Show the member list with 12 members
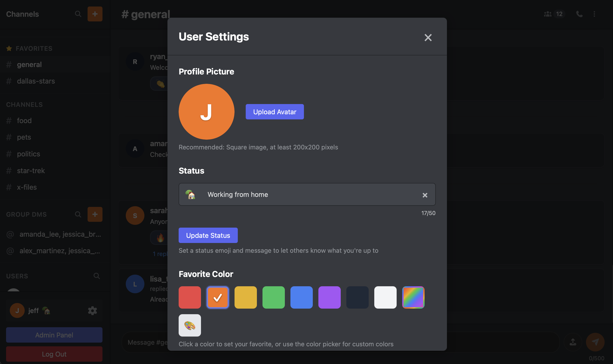 point(554,14)
